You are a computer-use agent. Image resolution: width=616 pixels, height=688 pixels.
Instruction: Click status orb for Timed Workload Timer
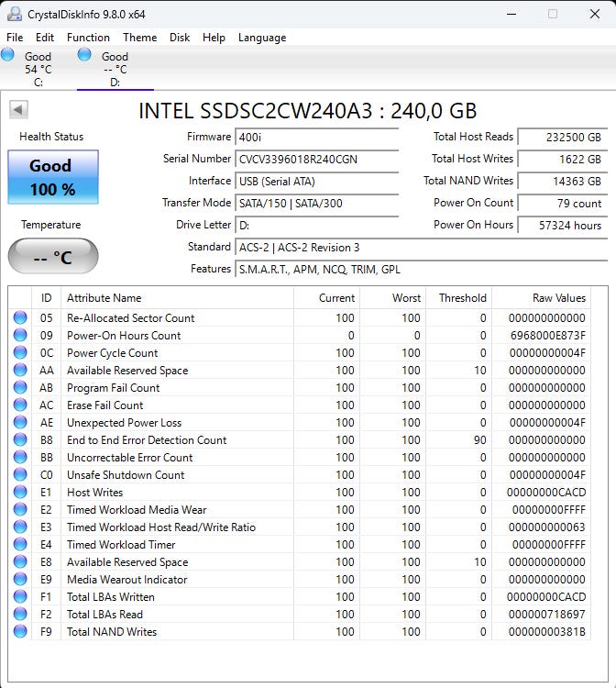pyautogui.click(x=20, y=544)
